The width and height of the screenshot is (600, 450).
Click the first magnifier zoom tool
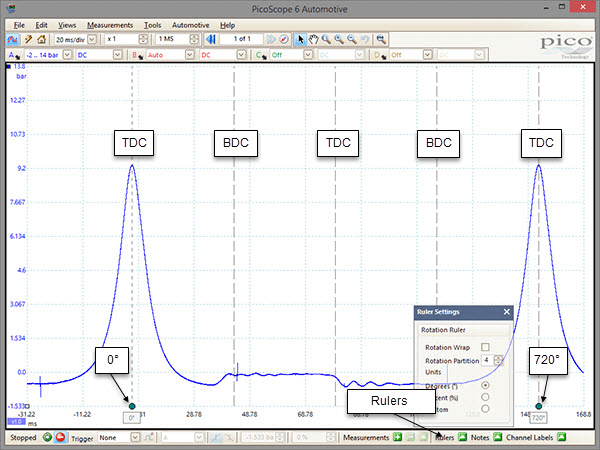point(326,39)
